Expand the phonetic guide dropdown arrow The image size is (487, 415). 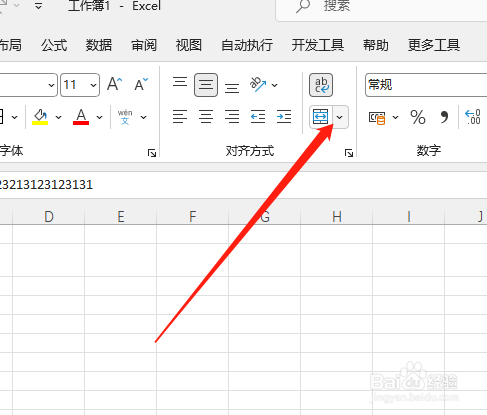click(144, 117)
